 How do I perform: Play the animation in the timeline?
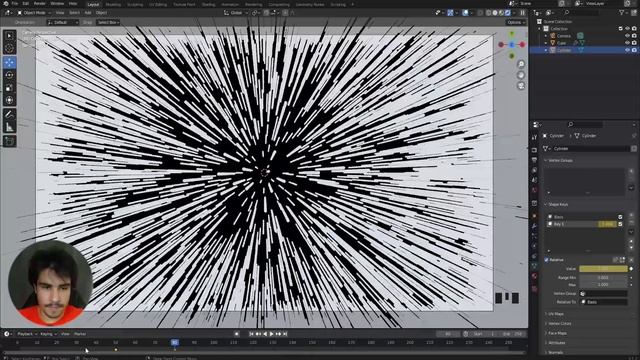pyautogui.click(x=271, y=334)
